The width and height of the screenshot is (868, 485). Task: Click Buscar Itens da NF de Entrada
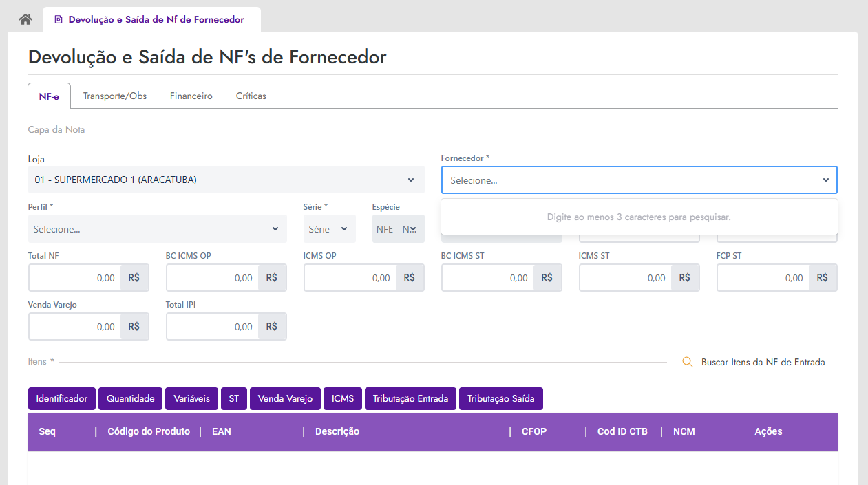pyautogui.click(x=763, y=362)
